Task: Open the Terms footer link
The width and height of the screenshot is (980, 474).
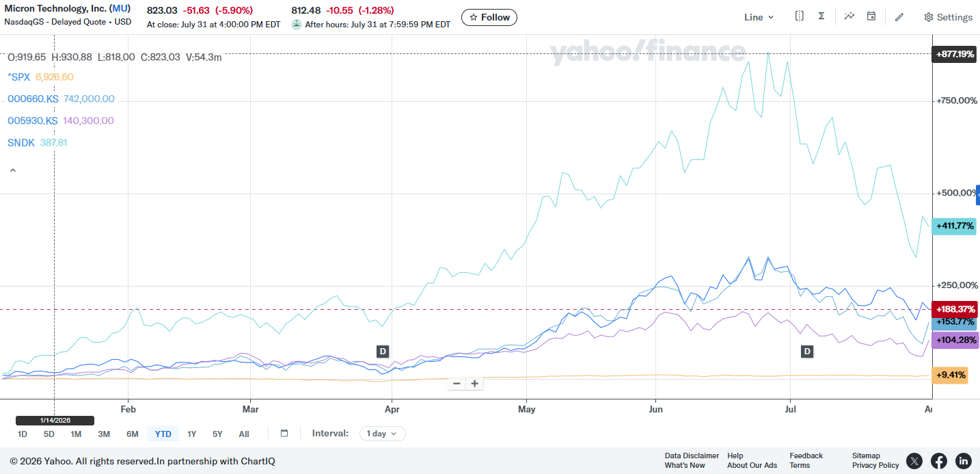Action: click(800, 465)
